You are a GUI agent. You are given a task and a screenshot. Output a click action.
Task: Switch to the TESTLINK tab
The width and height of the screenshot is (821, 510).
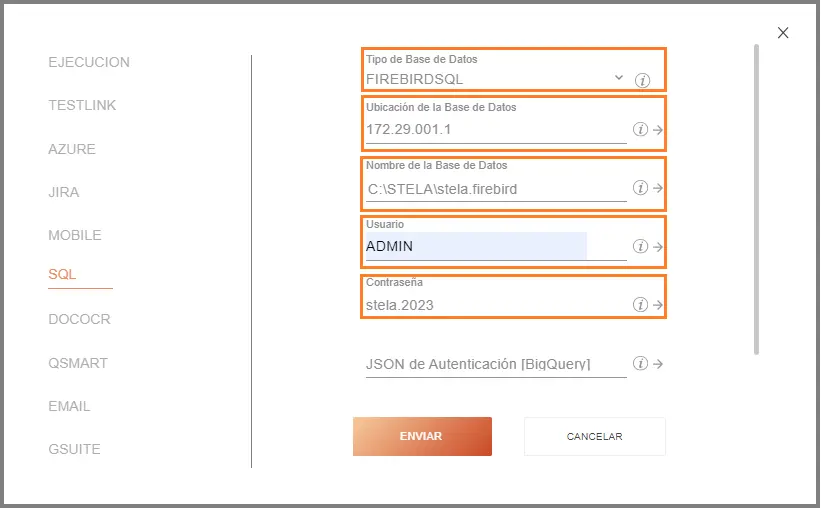[x=82, y=105]
